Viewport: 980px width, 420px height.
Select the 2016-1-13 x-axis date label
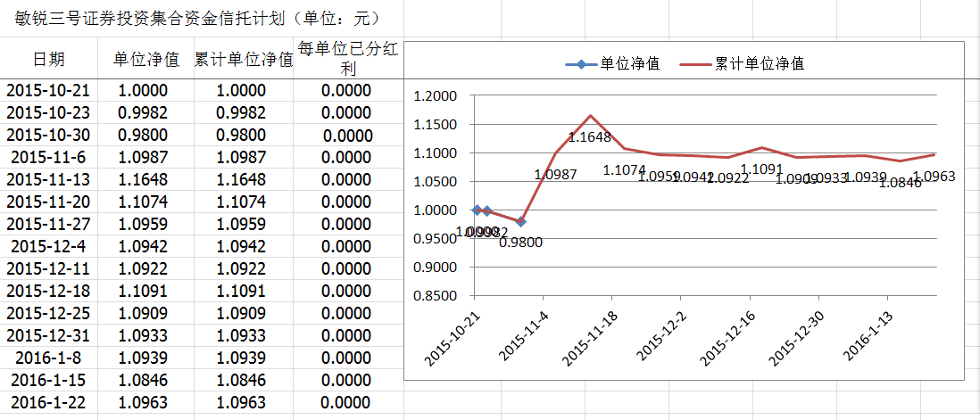865,335
